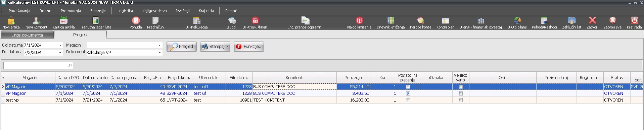Open Trenutna lager lista icon

coord(95,23)
